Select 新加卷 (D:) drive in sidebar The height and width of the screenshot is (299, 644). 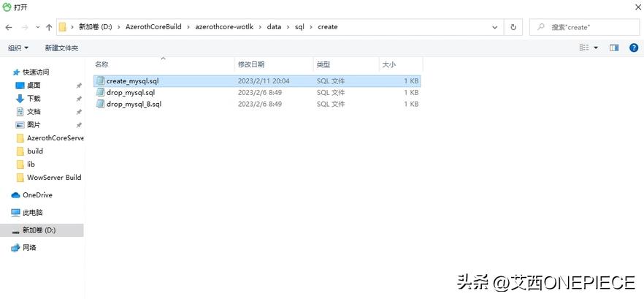click(x=42, y=230)
